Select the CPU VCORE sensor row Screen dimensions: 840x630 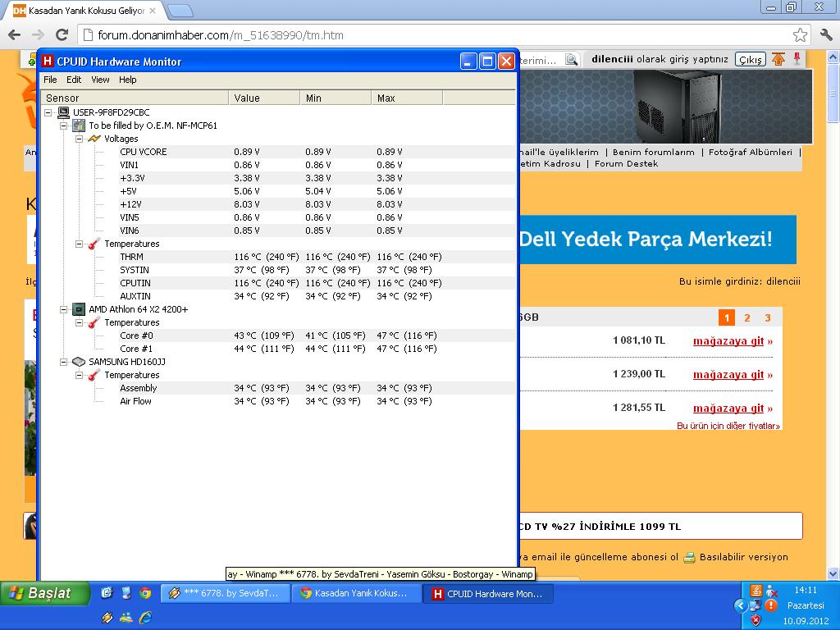[144, 152]
